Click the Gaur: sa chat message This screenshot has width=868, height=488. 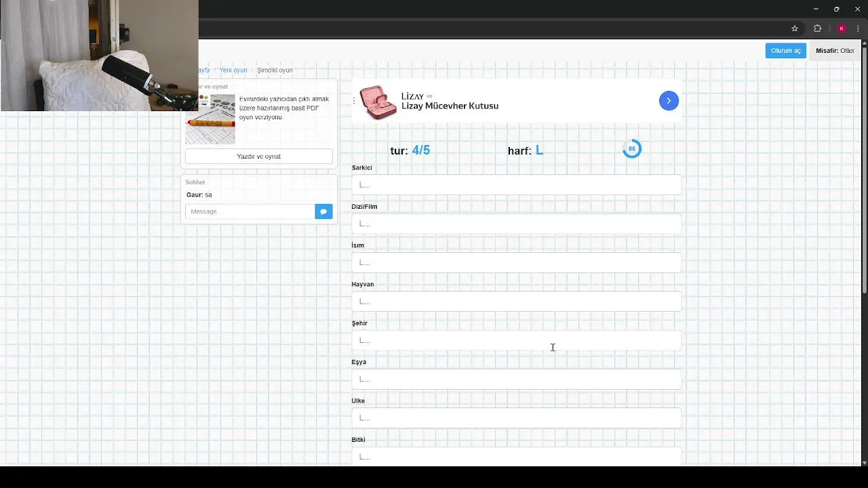pyautogui.click(x=199, y=195)
